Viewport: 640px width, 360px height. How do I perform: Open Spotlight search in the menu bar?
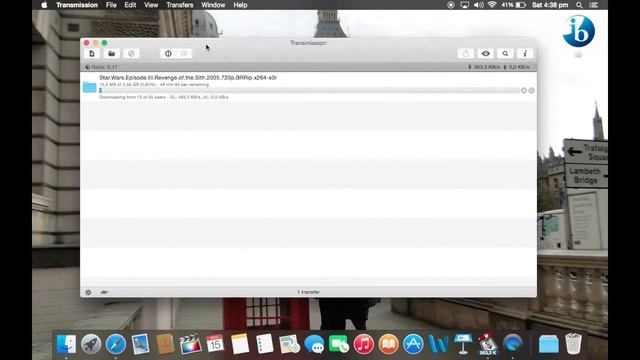tap(579, 5)
